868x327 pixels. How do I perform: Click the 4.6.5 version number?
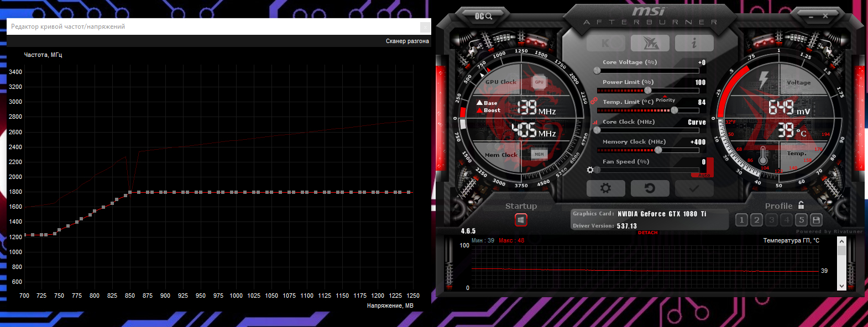(468, 231)
